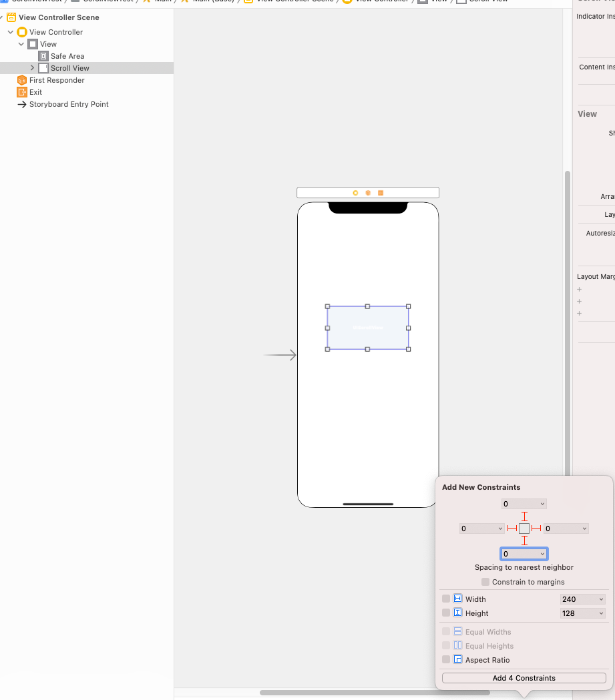Click the First Responder cube icon
The height and width of the screenshot is (700, 615).
coord(22,80)
